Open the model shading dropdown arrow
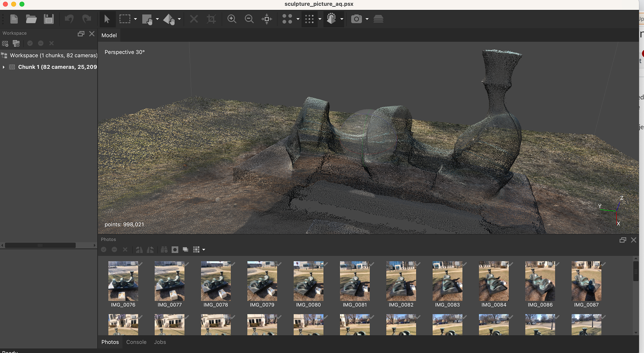 (x=342, y=19)
